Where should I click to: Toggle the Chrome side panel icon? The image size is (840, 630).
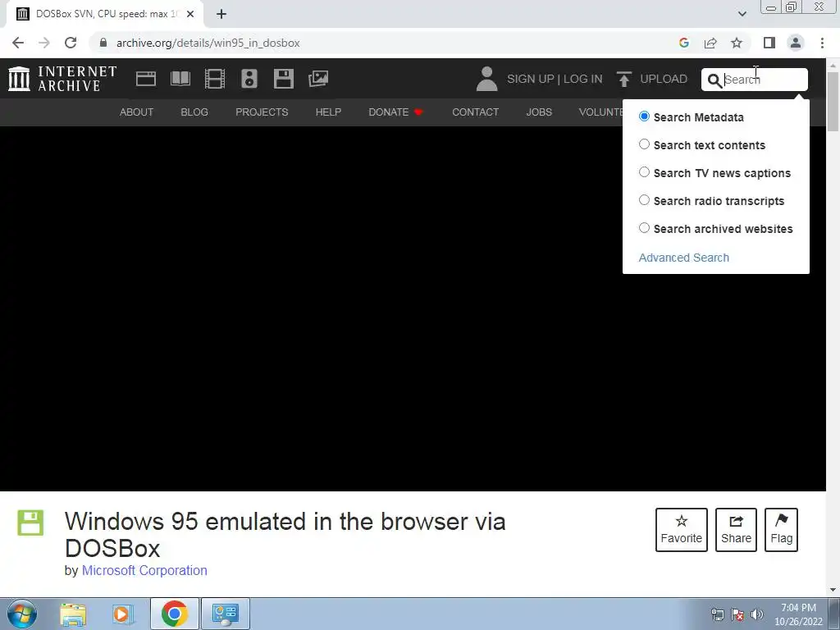tap(769, 43)
